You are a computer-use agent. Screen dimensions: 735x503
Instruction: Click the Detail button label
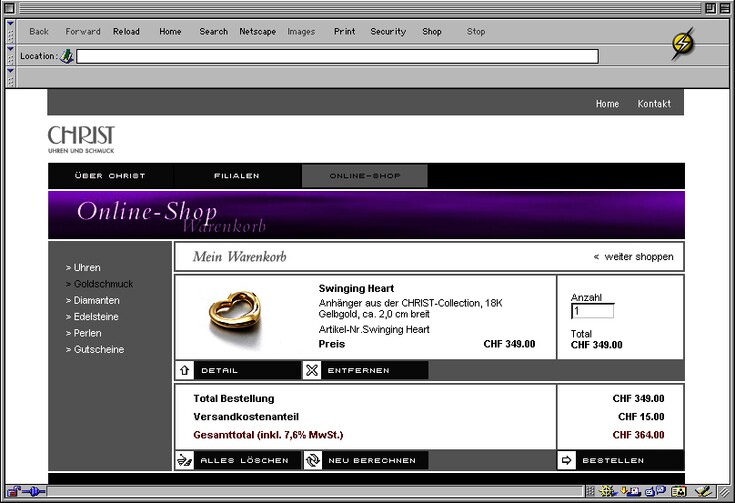tap(219, 370)
